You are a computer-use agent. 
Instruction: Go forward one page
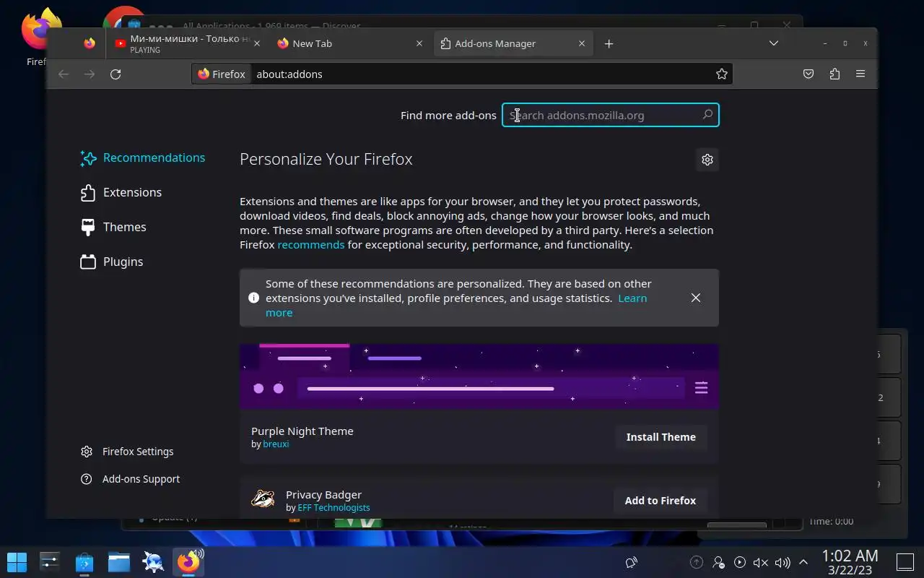(x=90, y=74)
